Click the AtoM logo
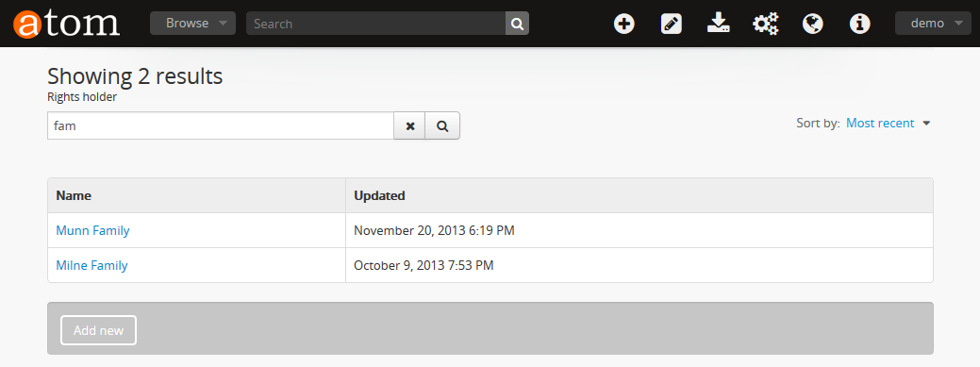The image size is (980, 367). (x=66, y=24)
